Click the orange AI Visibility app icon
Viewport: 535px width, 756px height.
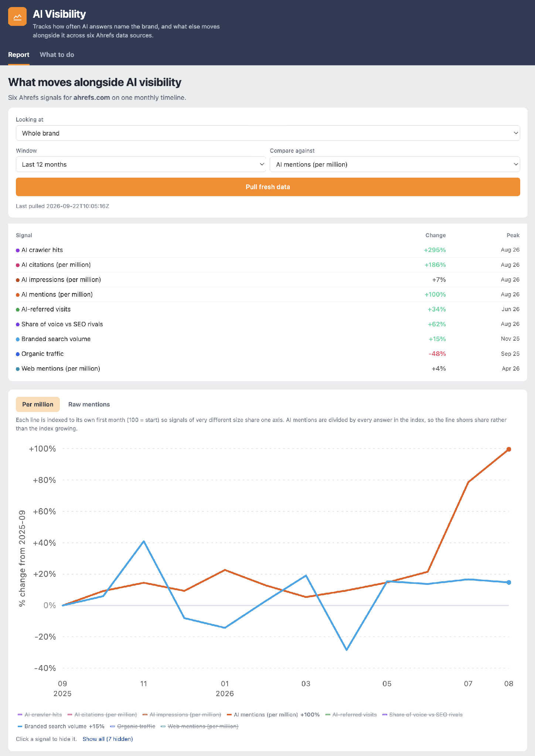(17, 17)
